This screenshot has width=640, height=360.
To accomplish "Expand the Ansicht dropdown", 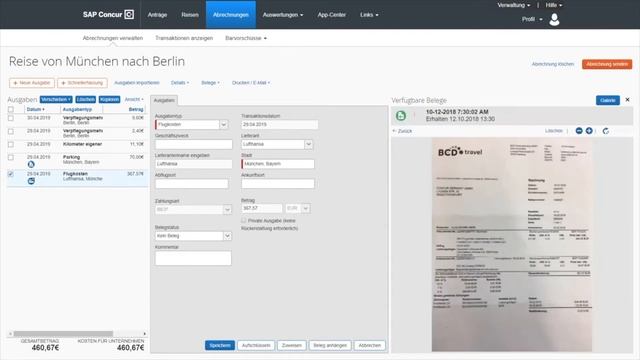I will [x=134, y=100].
